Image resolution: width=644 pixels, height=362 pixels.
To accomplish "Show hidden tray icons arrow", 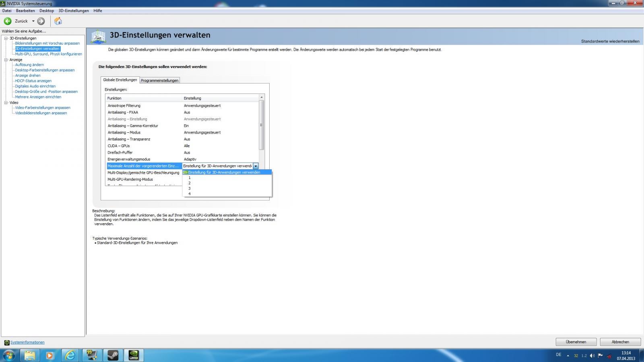I will click(x=568, y=356).
